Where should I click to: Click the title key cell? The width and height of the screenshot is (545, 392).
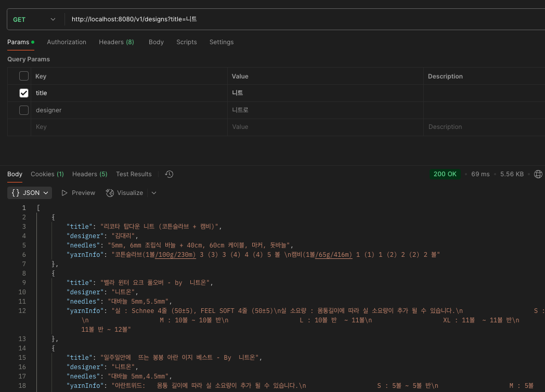(x=129, y=93)
